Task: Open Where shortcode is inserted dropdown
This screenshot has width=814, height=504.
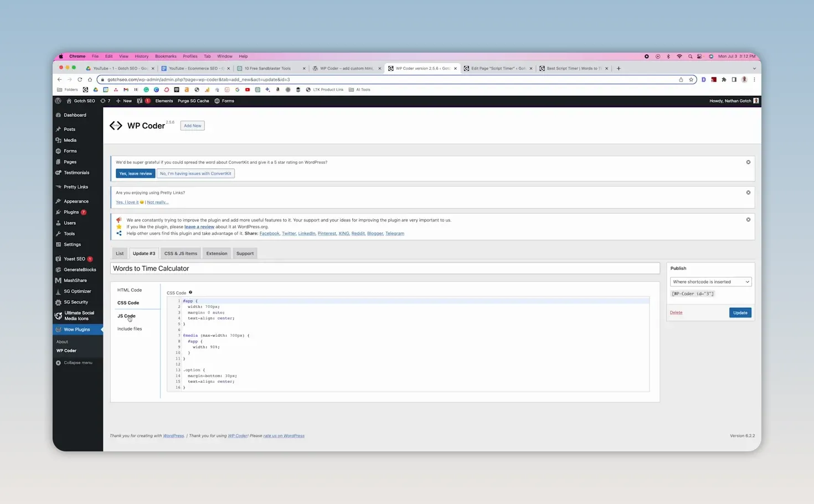Action: point(710,282)
